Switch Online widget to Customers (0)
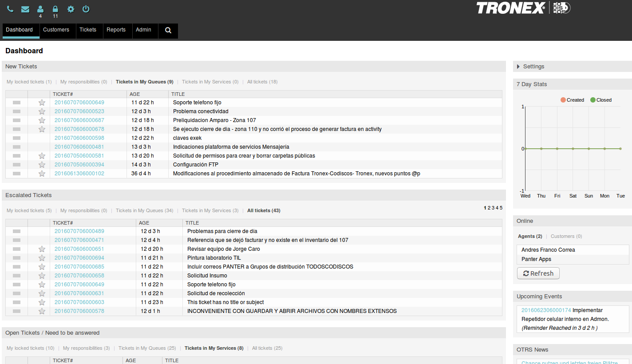 coord(566,237)
